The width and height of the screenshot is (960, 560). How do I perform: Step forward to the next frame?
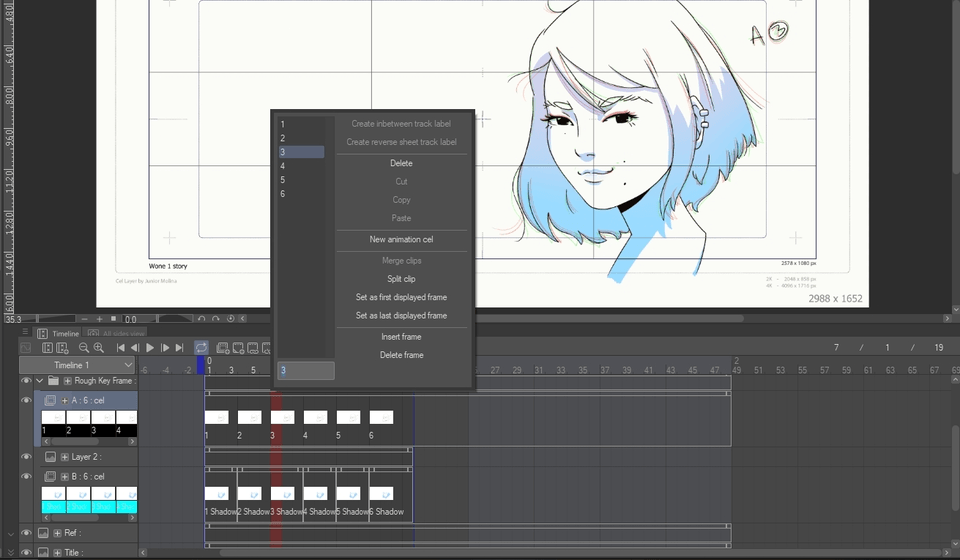(x=165, y=348)
